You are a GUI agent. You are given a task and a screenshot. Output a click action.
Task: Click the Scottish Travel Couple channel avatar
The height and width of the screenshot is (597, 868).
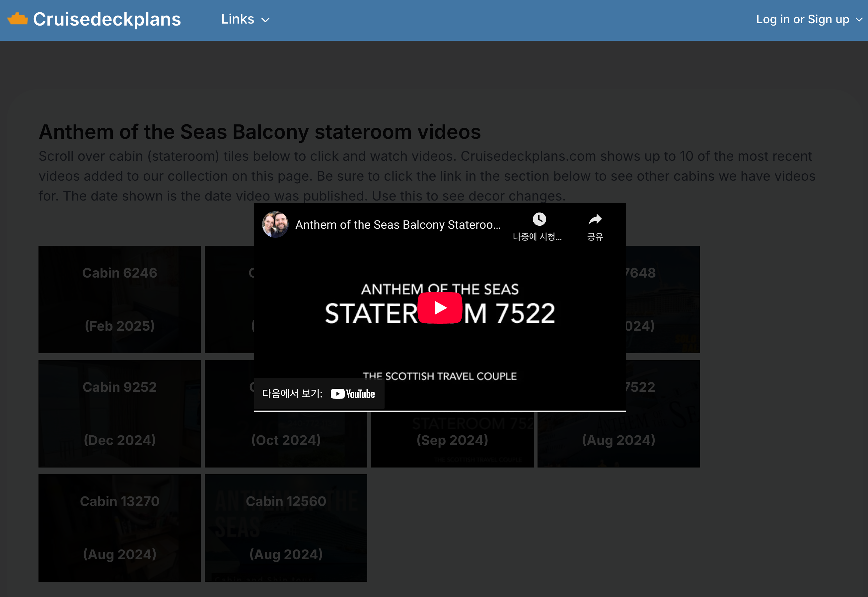pos(275,224)
